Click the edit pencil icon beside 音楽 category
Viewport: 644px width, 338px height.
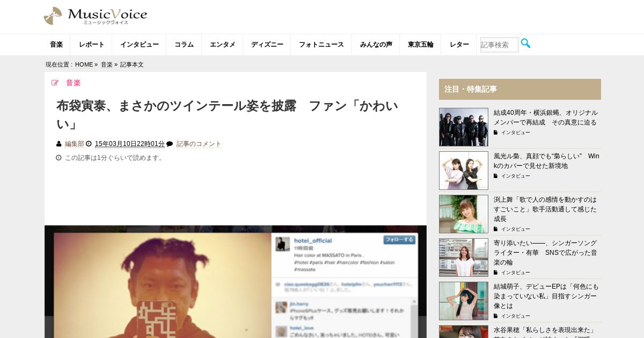tap(55, 83)
